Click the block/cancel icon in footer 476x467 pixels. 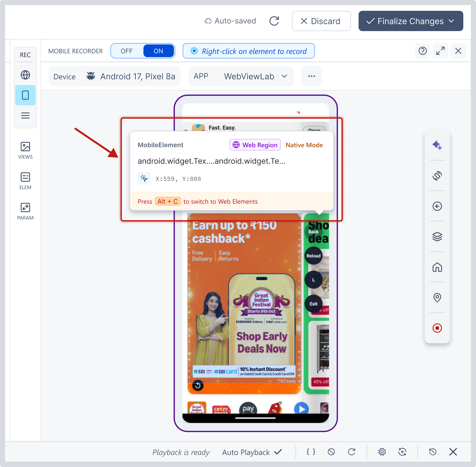331,452
